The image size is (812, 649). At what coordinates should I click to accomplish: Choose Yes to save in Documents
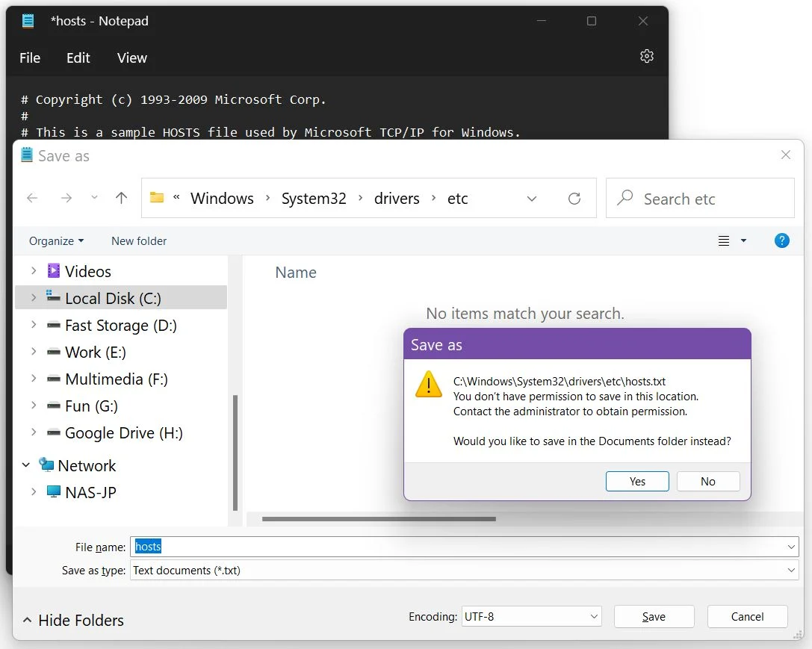click(637, 481)
